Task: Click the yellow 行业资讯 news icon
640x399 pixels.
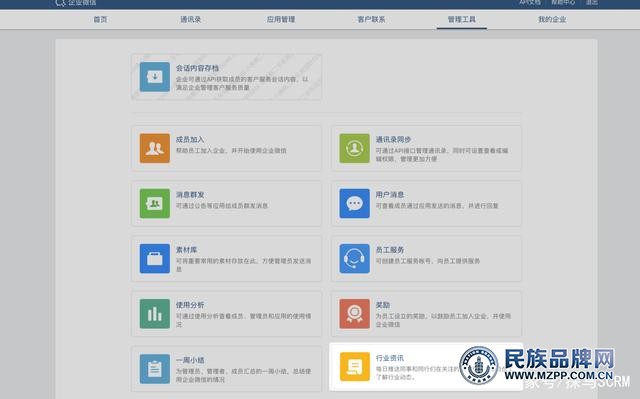Action: 355,366
